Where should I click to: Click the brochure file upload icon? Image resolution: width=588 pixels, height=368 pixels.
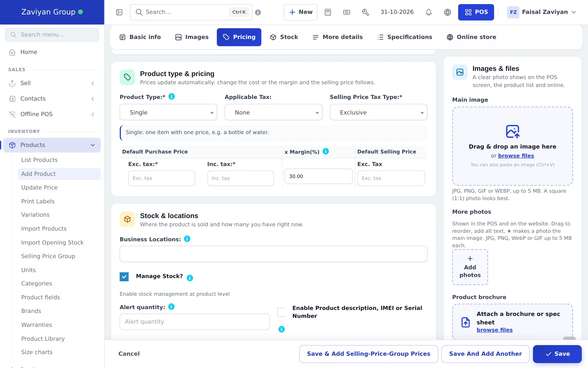(465, 322)
